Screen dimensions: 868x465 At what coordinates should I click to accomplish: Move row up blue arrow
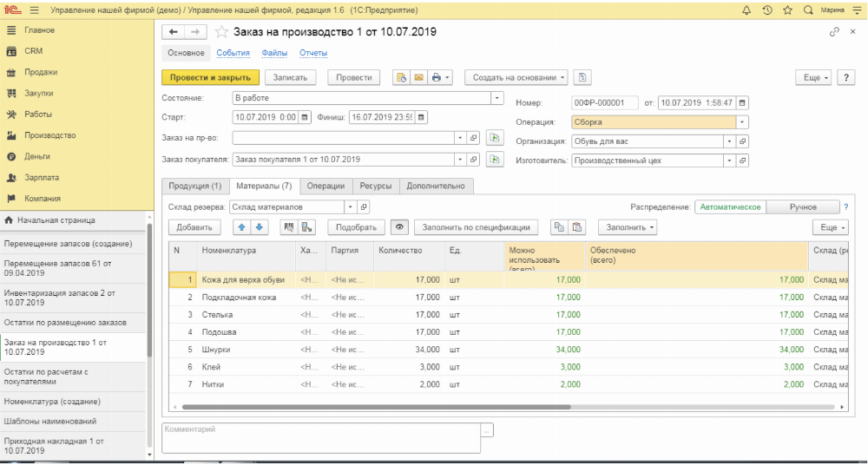pyautogui.click(x=241, y=227)
